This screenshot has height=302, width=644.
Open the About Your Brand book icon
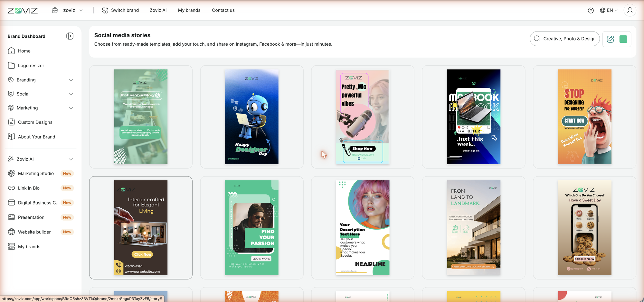[x=11, y=137]
